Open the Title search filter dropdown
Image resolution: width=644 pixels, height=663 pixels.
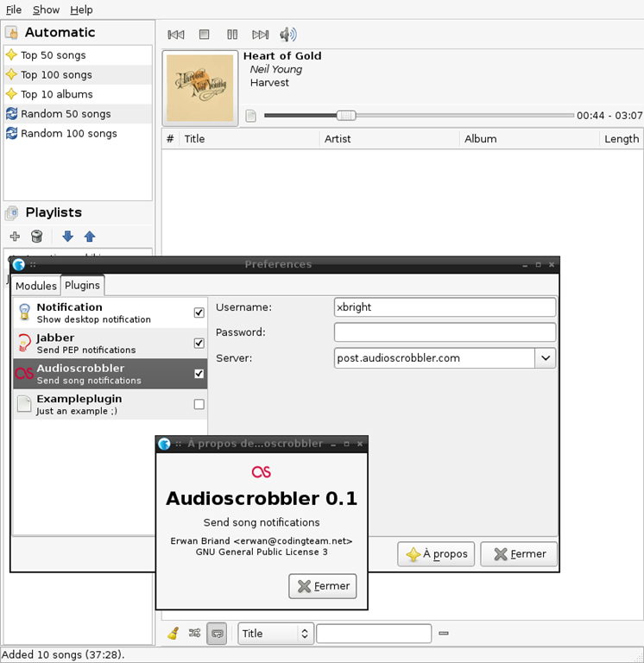[x=275, y=634]
